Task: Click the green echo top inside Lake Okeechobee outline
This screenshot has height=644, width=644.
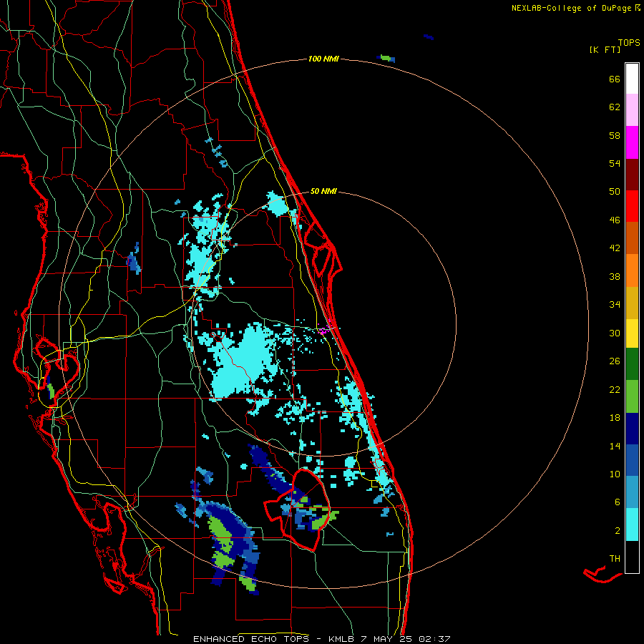Action: [x=321, y=522]
